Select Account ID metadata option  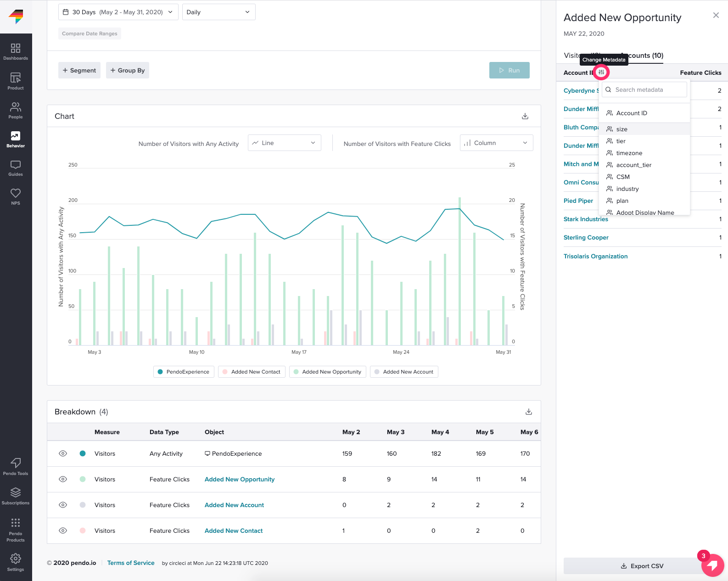tap(644, 113)
